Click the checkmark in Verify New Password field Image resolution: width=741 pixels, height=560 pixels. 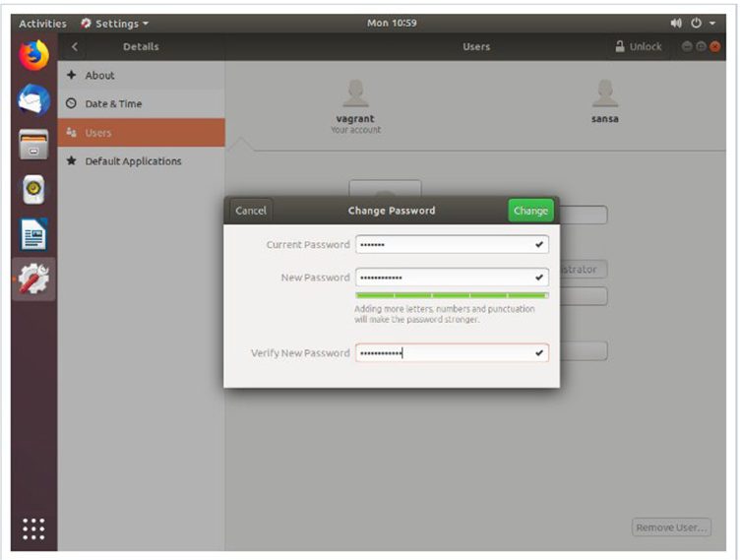pos(538,353)
